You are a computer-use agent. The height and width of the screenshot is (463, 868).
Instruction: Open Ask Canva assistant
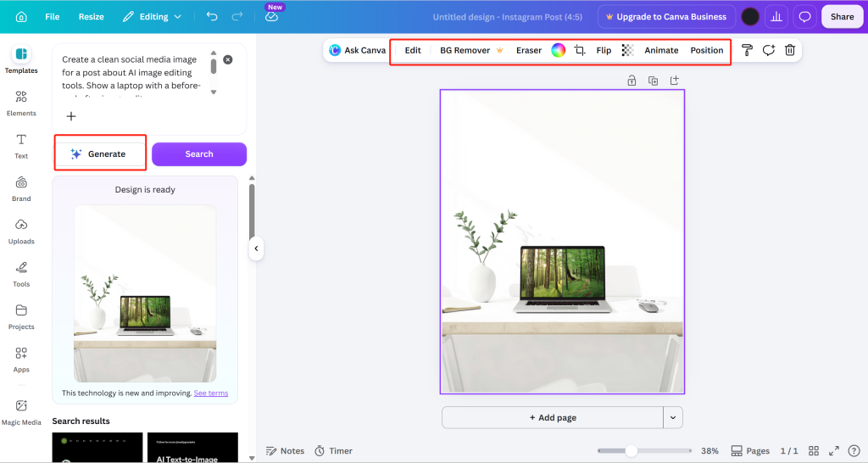pyautogui.click(x=358, y=50)
